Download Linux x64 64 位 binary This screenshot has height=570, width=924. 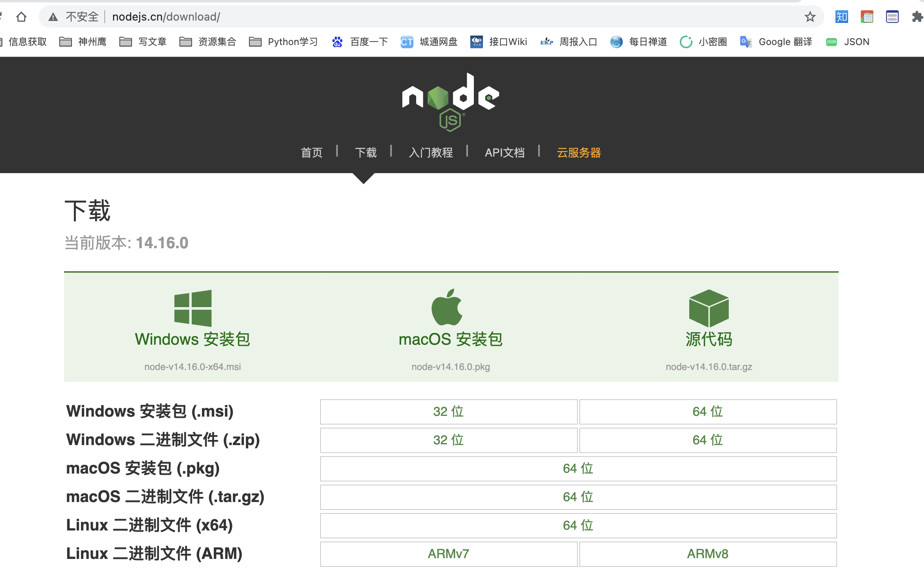(578, 525)
